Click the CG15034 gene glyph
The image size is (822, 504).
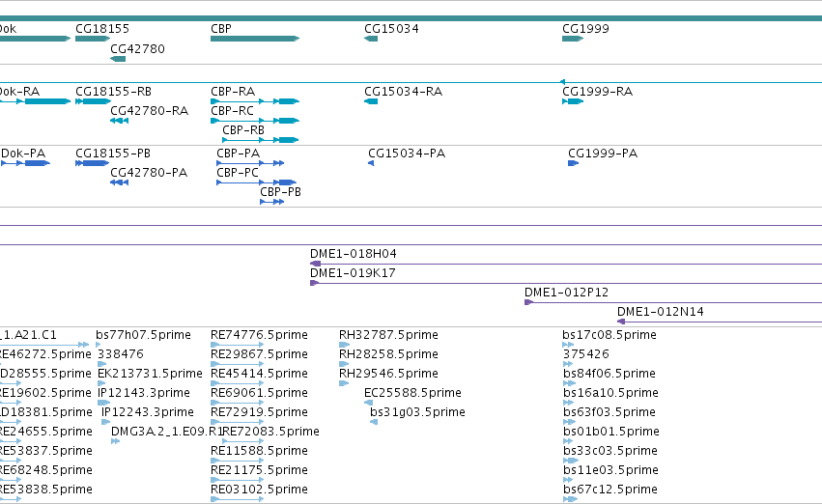pos(371,39)
